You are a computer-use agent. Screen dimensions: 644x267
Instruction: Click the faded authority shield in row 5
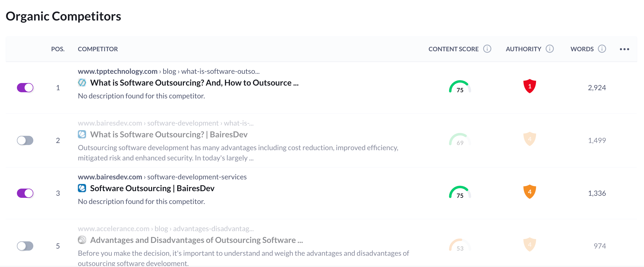point(529,244)
